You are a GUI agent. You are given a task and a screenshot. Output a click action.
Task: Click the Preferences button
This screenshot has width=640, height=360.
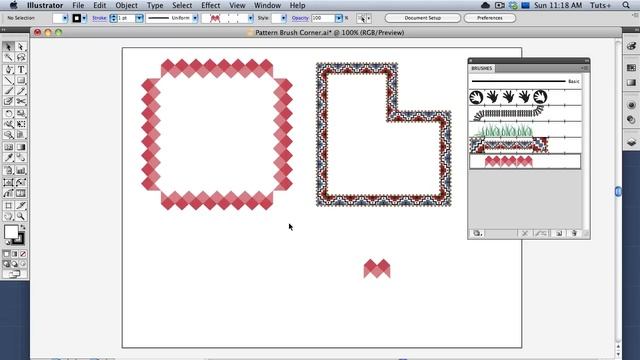(x=490, y=18)
